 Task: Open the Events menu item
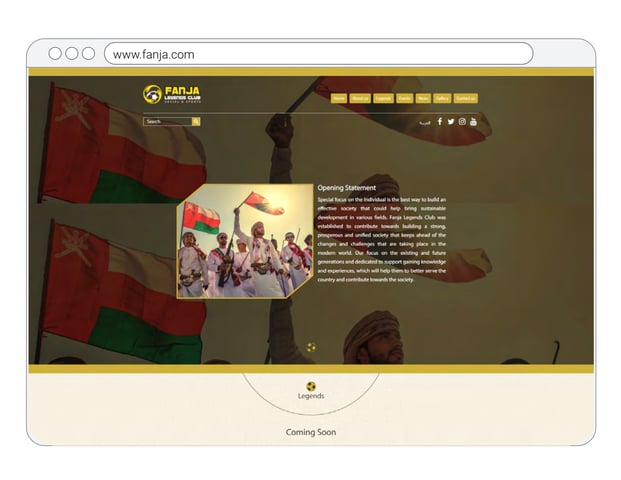point(404,98)
